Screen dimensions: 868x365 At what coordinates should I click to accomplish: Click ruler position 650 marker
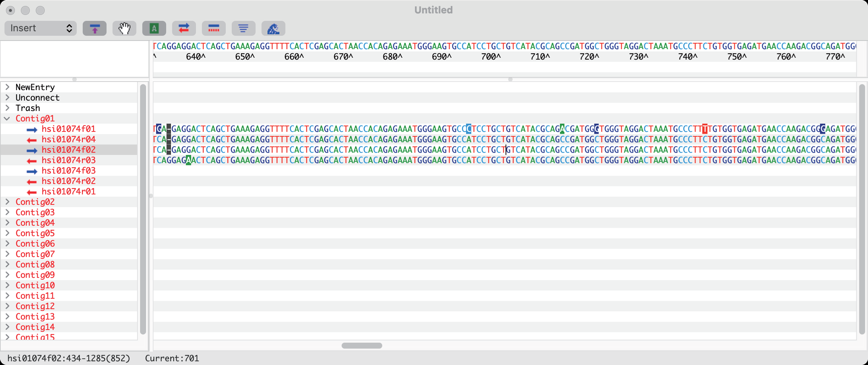click(245, 57)
